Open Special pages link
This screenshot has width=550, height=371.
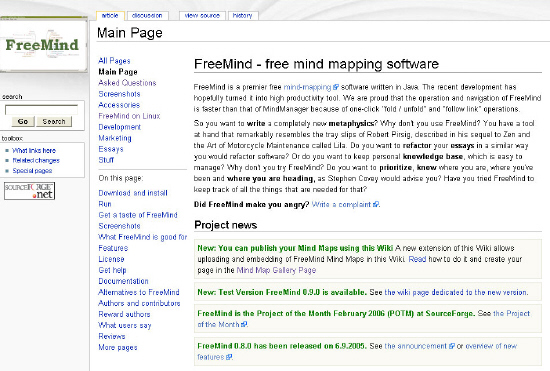click(32, 171)
